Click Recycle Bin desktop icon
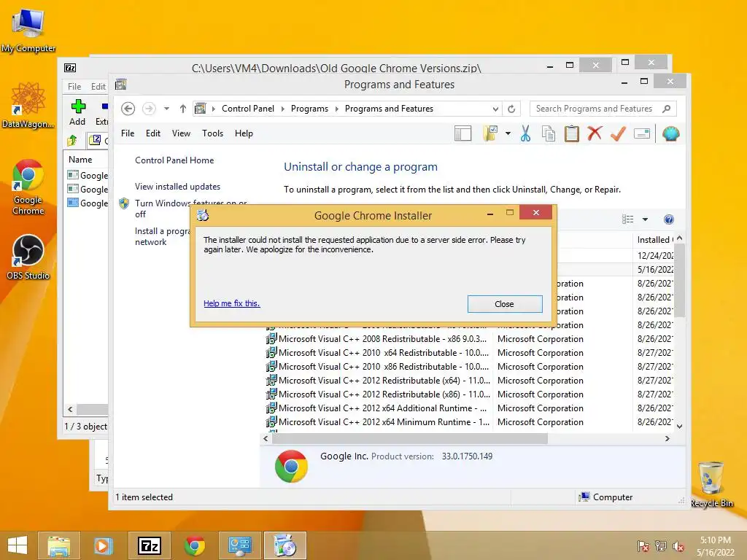 click(711, 485)
